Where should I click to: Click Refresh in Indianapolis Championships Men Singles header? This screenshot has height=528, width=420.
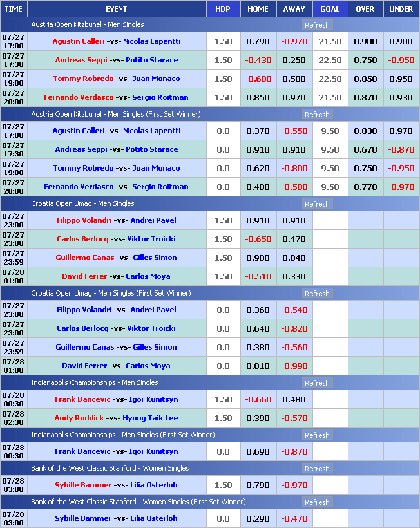[x=316, y=383]
